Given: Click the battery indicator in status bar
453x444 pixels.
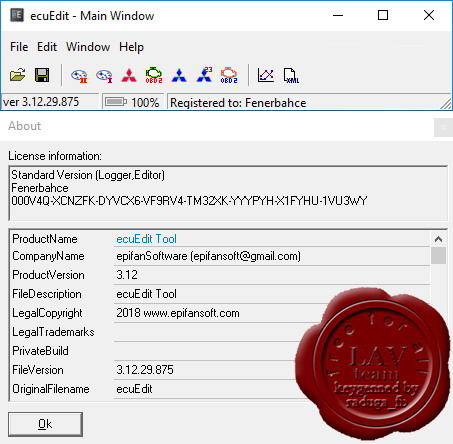Looking at the screenshot, I should (x=116, y=102).
